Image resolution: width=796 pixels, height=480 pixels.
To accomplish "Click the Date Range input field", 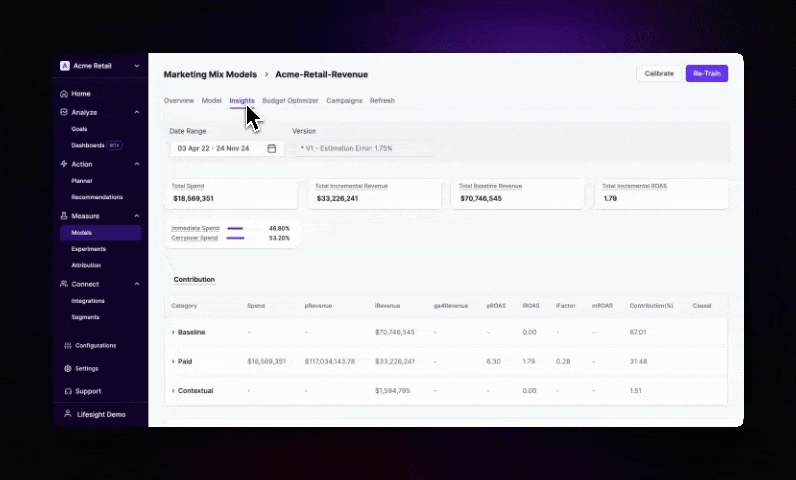I will click(x=226, y=149).
